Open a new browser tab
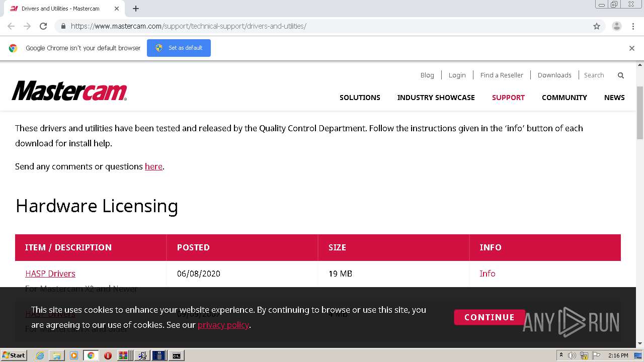 136,9
